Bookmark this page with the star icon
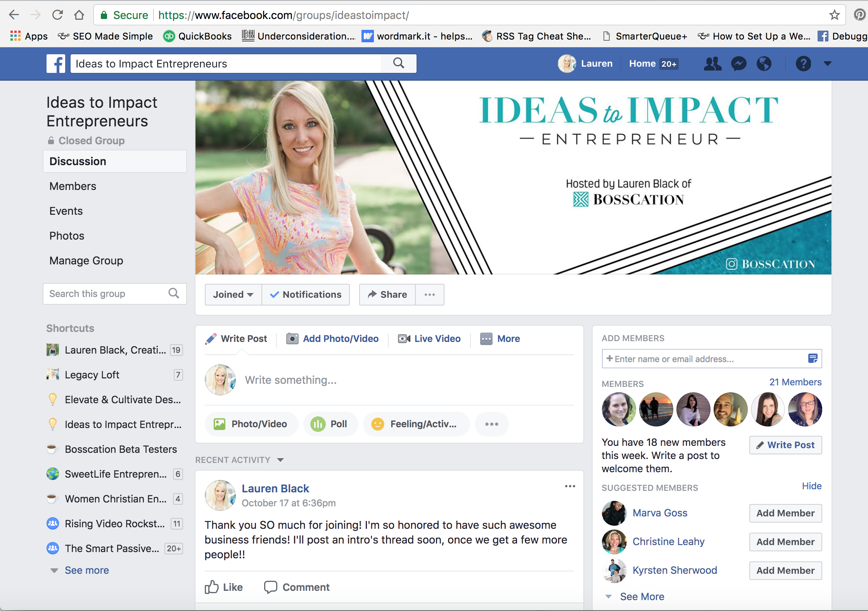Screen dimensions: 868x611 (x=834, y=15)
